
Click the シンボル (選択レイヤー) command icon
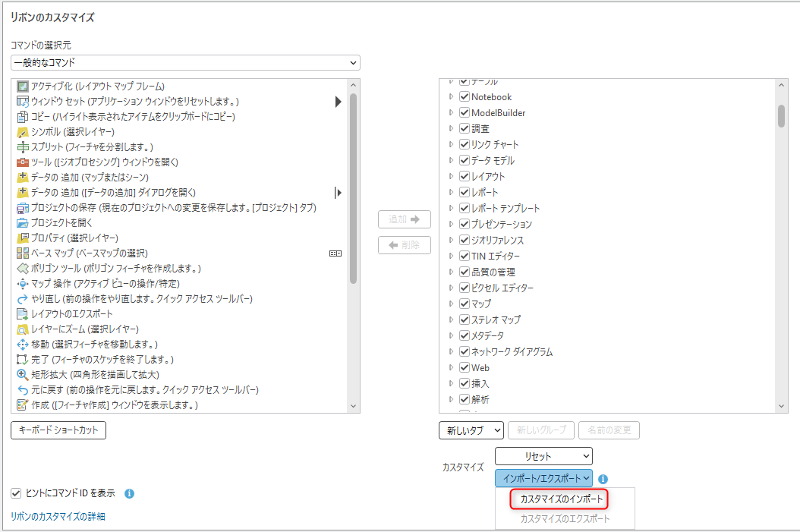(23, 132)
